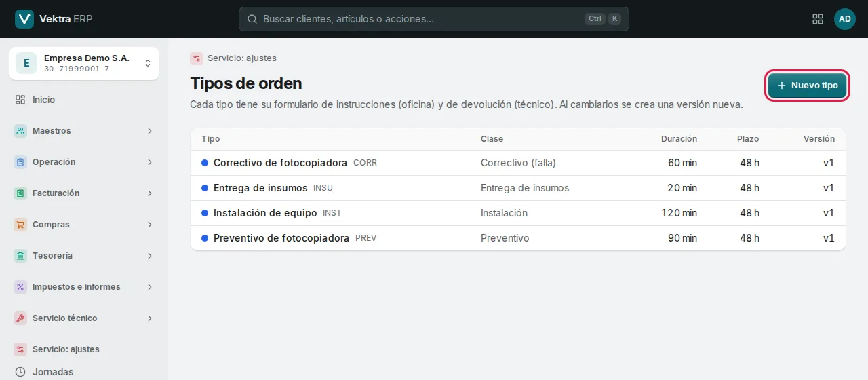Open the Compras sidebar section
Image resolution: width=868 pixels, height=380 pixels.
pos(84,225)
